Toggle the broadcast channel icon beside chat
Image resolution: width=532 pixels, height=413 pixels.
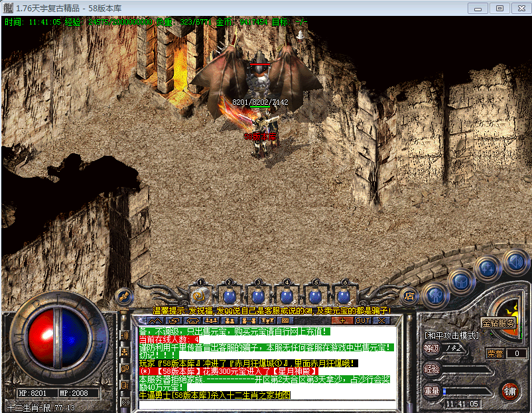125,335
